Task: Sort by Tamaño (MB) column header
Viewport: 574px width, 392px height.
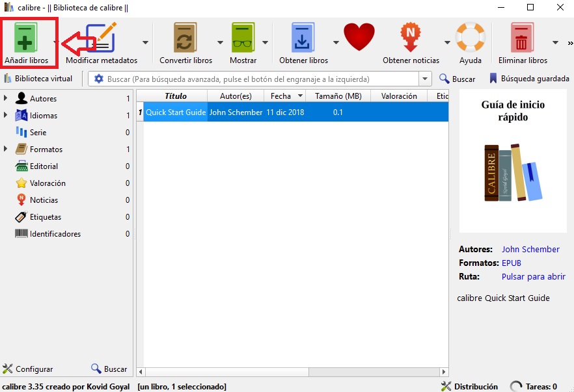Action: click(x=338, y=96)
